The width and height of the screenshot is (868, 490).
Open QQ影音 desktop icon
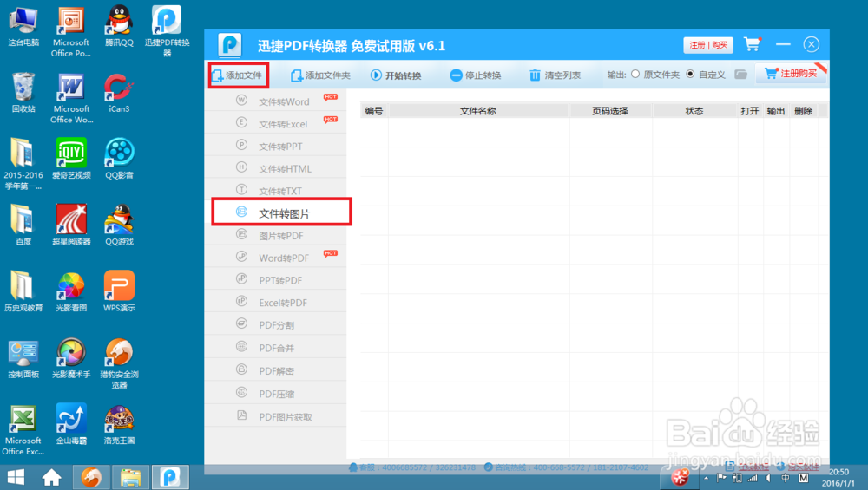(x=119, y=159)
